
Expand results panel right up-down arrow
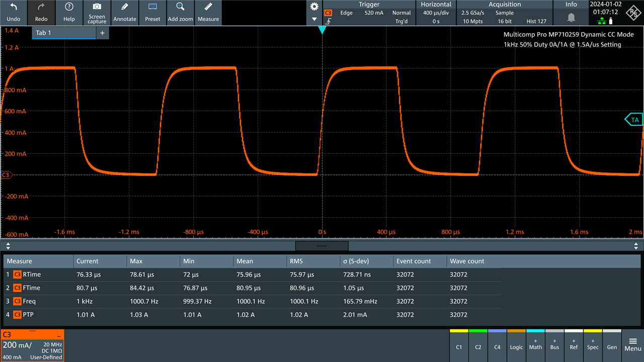coord(636,246)
